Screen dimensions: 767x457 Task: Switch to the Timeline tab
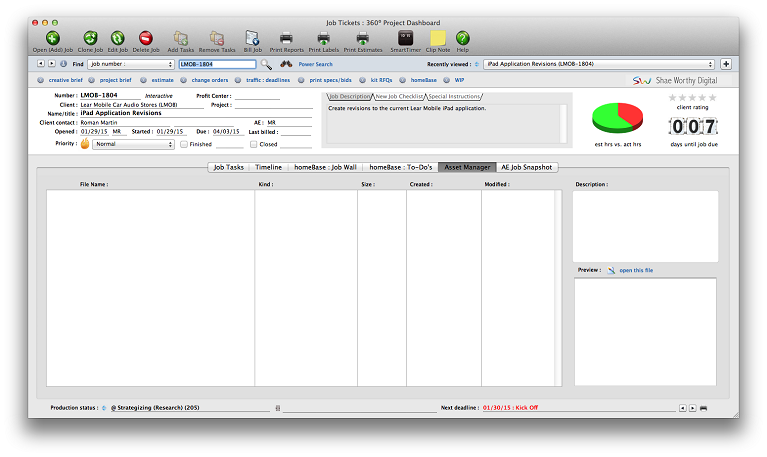pyautogui.click(x=269, y=167)
